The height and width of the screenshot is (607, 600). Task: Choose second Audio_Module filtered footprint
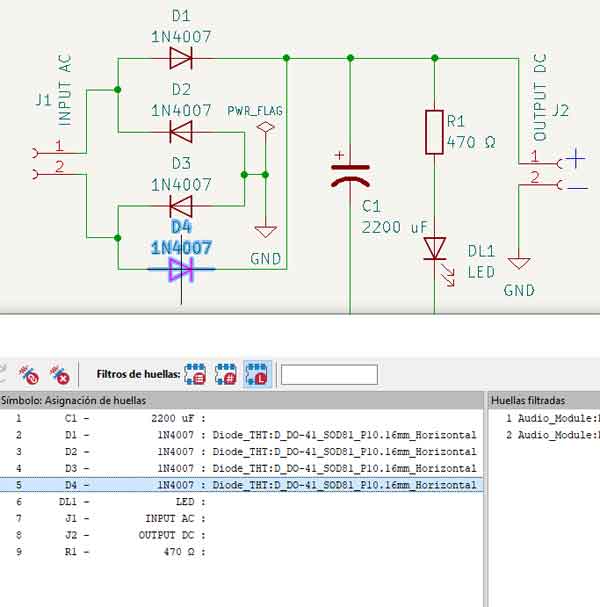click(550, 435)
